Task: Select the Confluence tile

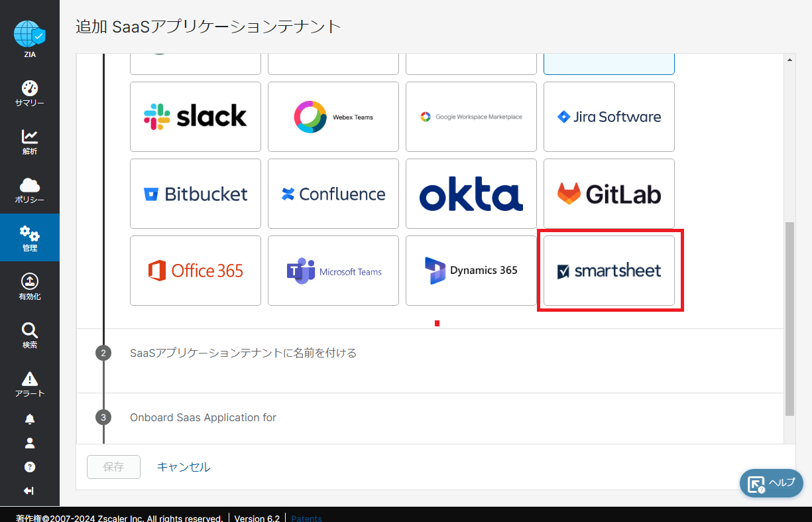Action: [333, 194]
